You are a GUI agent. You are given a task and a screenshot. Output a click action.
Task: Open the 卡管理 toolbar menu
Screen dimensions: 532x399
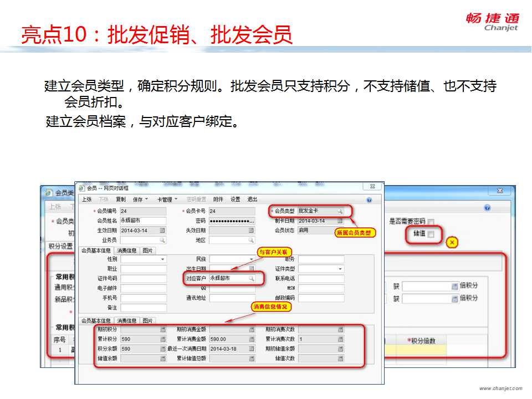pyautogui.click(x=167, y=199)
